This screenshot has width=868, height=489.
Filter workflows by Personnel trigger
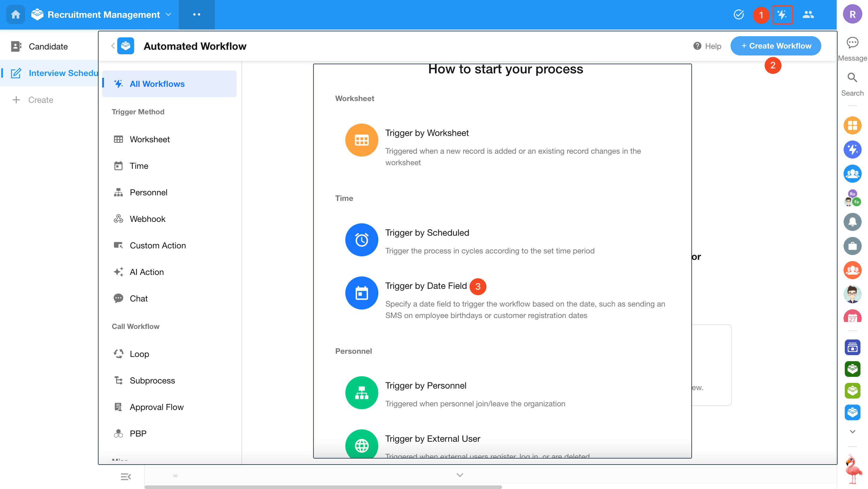[169, 192]
